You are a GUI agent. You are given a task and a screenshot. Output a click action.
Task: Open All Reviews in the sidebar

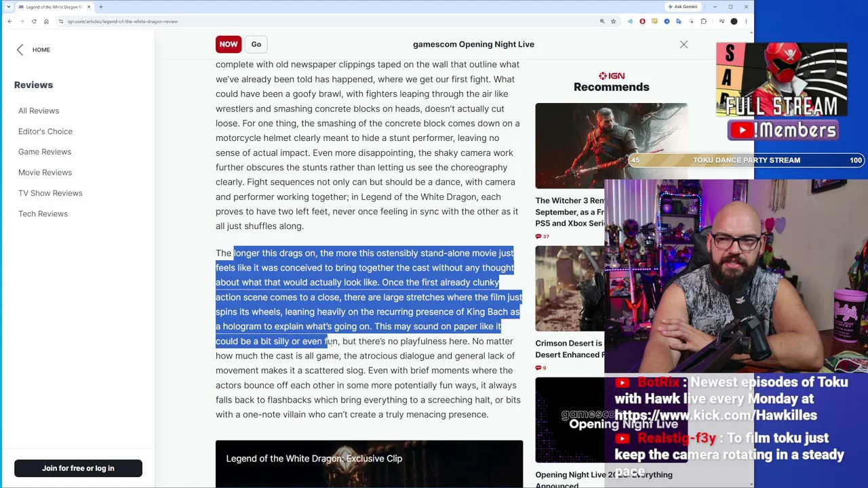click(x=39, y=111)
